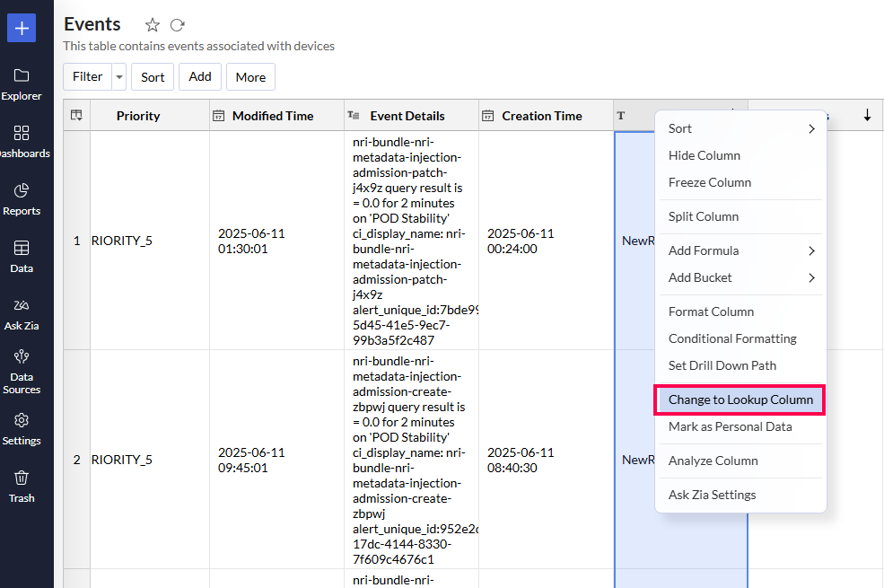Select Conditional Formatting menu option
The height and width of the screenshot is (588, 884).
732,338
